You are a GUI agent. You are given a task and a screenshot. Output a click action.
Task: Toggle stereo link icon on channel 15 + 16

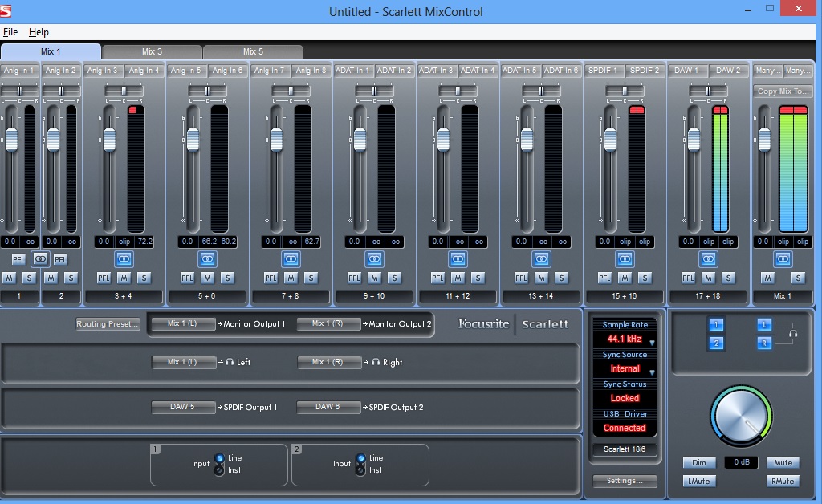click(x=625, y=258)
